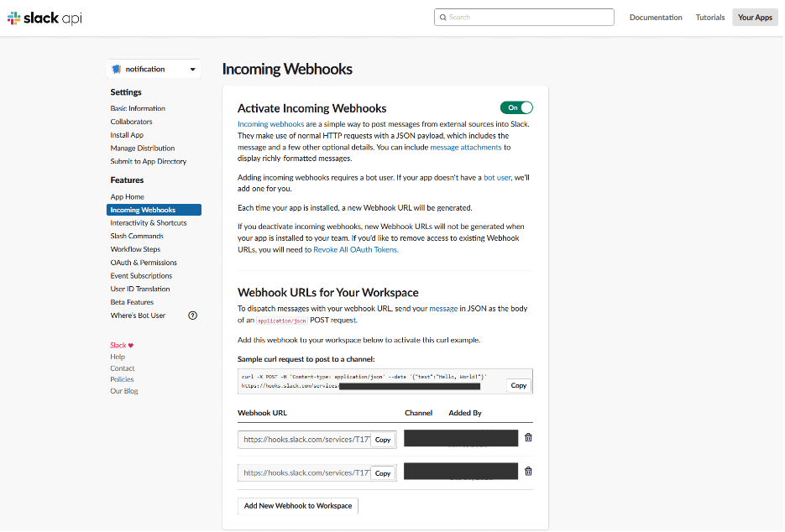Follow the message link in webhook instructions

pos(443,309)
